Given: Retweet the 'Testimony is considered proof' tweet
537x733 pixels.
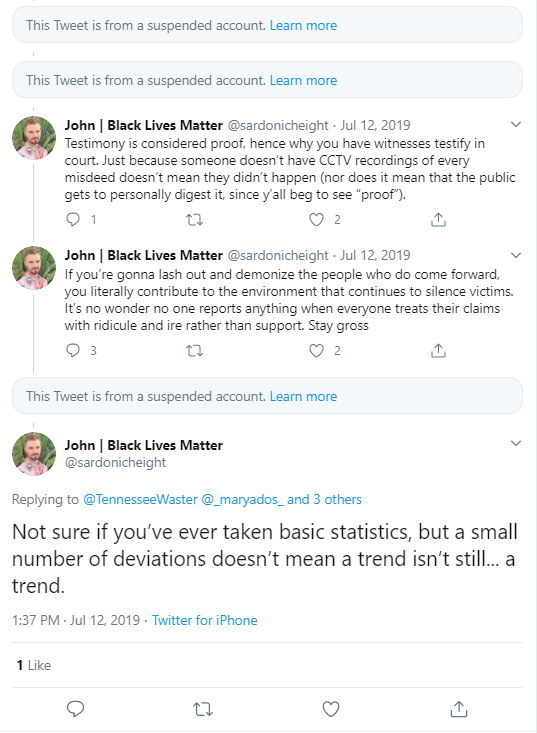Looking at the screenshot, I should tap(194, 219).
